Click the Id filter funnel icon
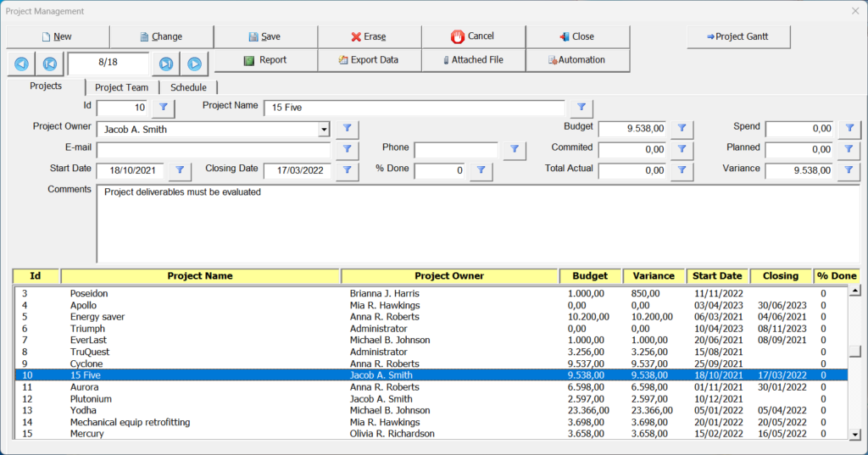The width and height of the screenshot is (868, 455). point(164,108)
